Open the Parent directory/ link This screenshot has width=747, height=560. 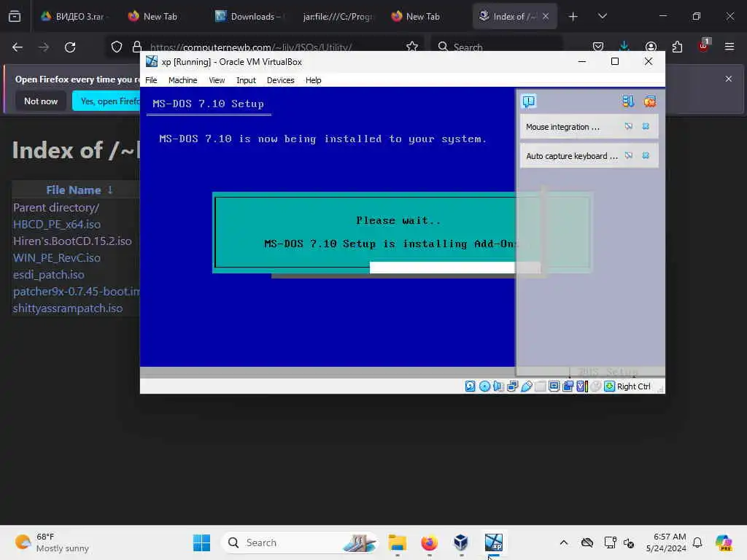tap(56, 208)
